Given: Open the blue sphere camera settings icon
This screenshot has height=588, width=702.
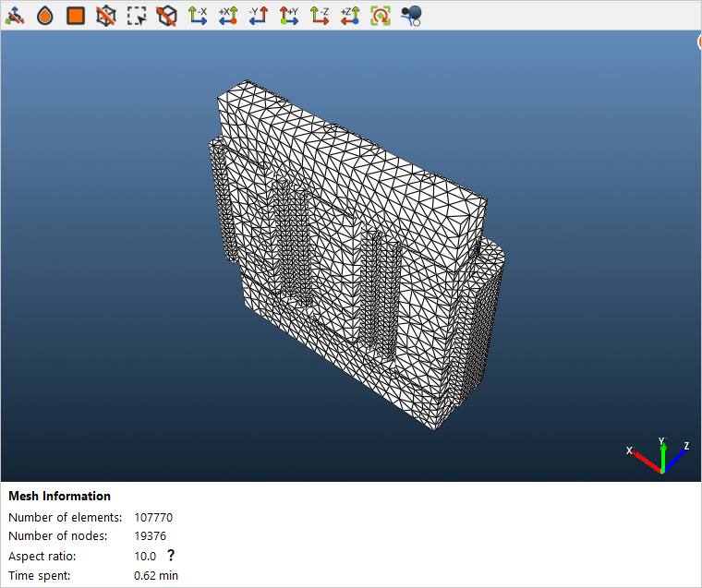Looking at the screenshot, I should (x=411, y=16).
